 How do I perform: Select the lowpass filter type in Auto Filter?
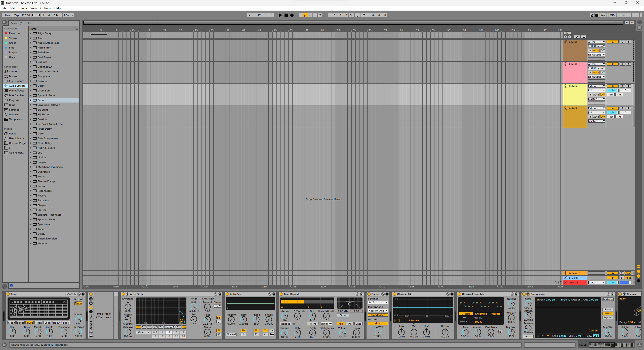[x=139, y=327]
